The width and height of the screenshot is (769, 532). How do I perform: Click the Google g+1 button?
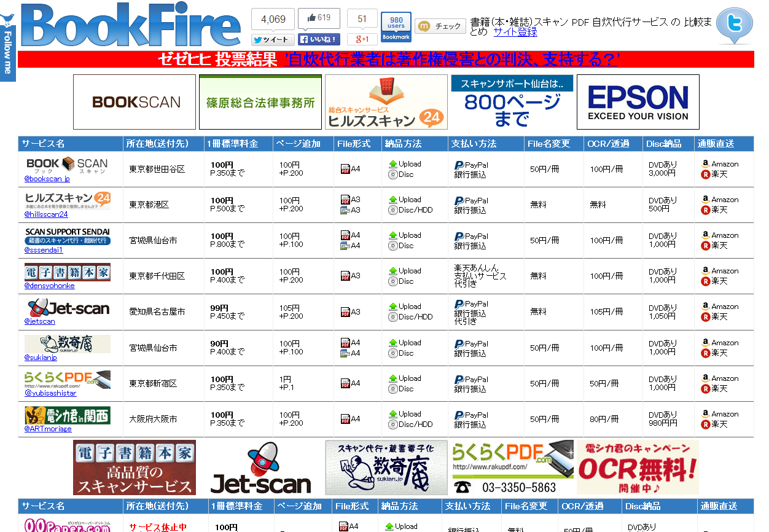(x=362, y=39)
